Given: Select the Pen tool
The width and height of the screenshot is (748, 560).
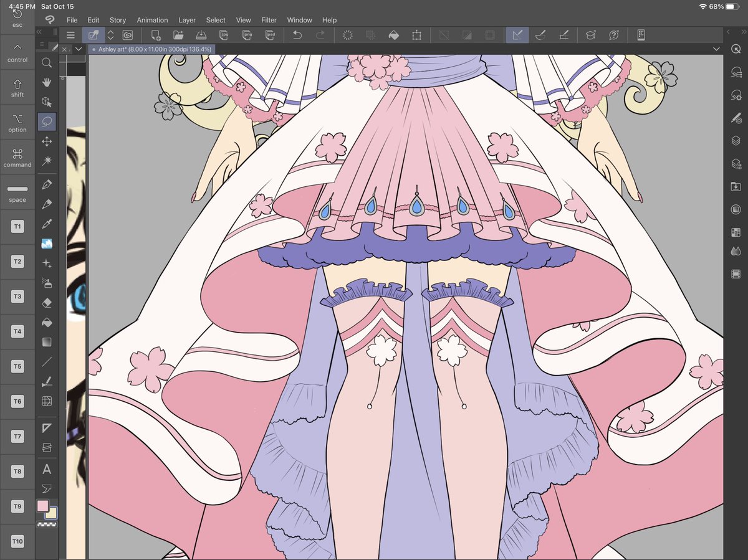Looking at the screenshot, I should point(47,184).
